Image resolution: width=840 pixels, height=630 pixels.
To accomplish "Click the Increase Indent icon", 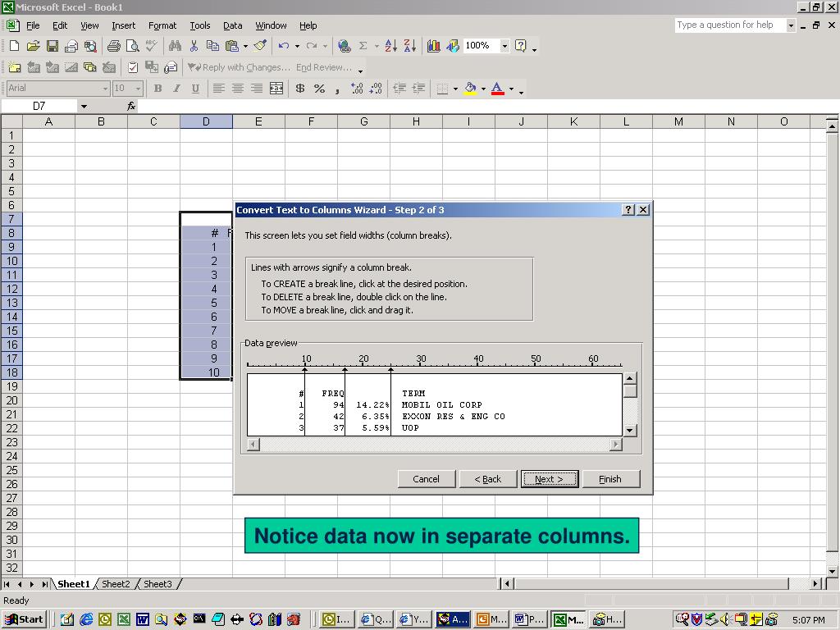I will coord(418,89).
